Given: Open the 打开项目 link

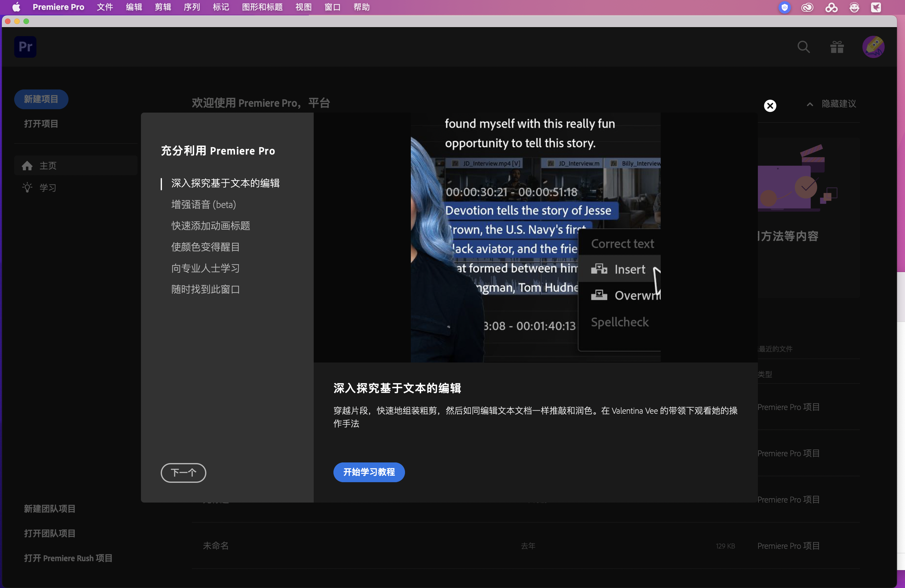Looking at the screenshot, I should [x=41, y=124].
